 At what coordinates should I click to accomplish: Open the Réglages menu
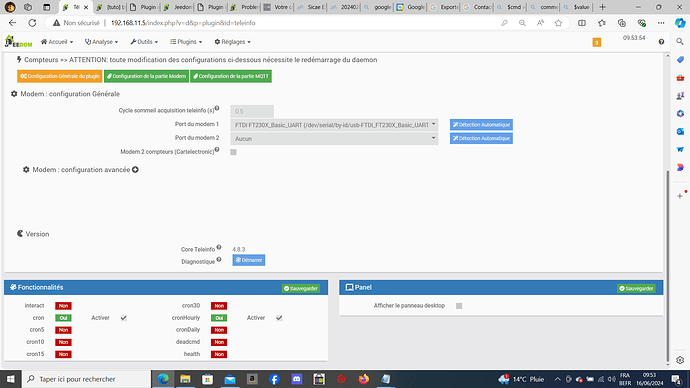click(x=232, y=42)
